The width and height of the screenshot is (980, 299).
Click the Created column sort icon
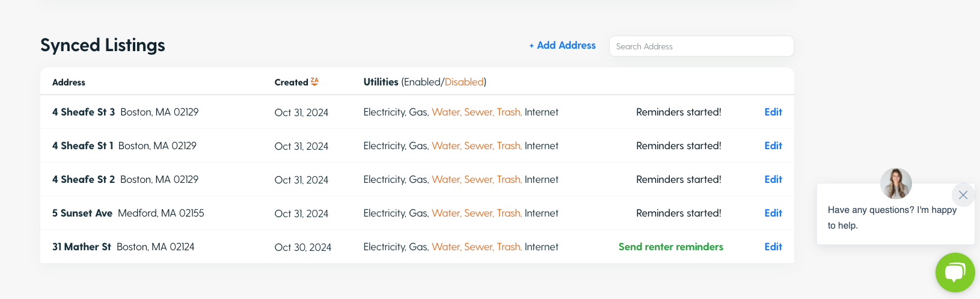(x=314, y=82)
